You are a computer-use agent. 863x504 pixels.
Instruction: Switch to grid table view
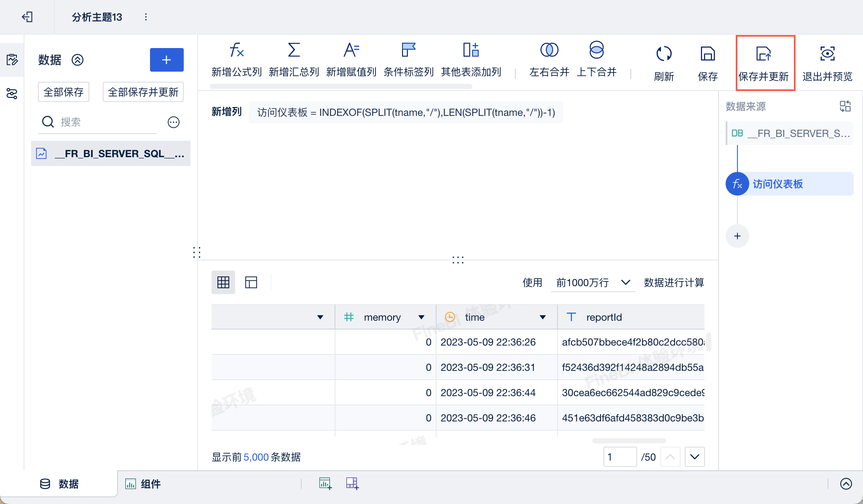tap(223, 282)
